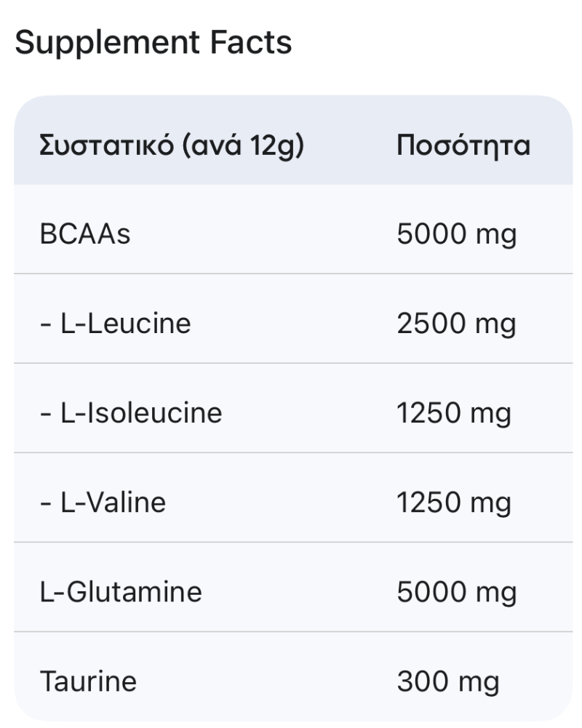Click the word Facts in the title
Viewport: 582px width, 728px height.
(x=251, y=42)
